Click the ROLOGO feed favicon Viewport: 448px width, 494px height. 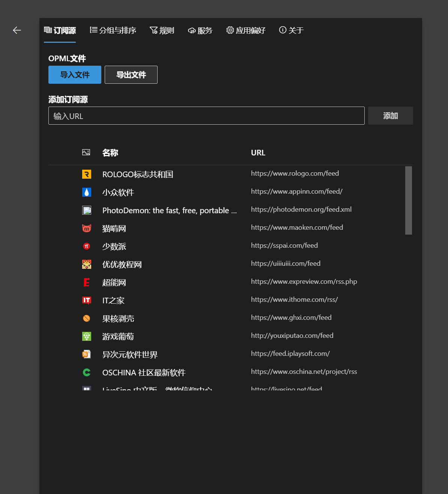(87, 174)
